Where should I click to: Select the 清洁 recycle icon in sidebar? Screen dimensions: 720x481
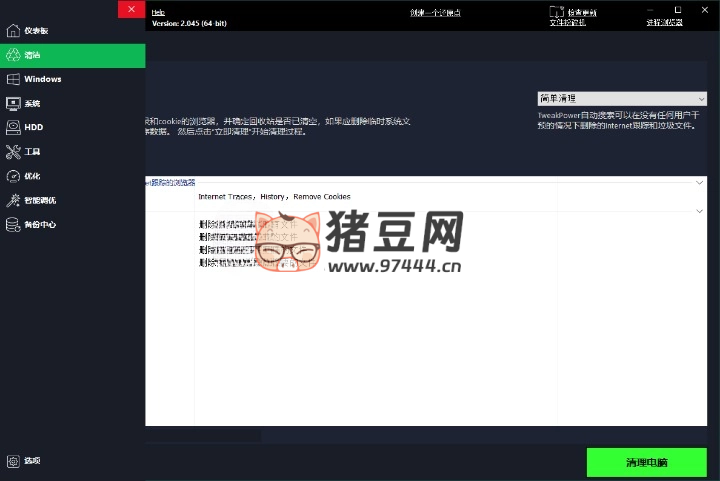[x=13, y=55]
